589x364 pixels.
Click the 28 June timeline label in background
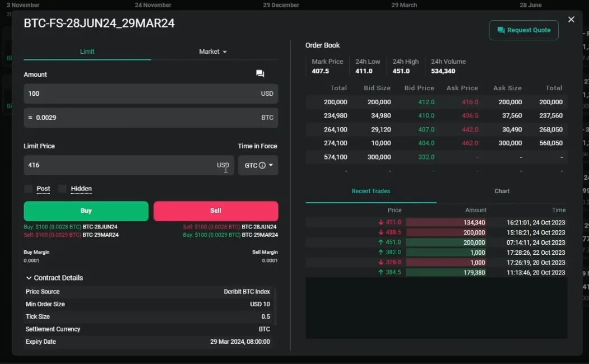point(530,5)
